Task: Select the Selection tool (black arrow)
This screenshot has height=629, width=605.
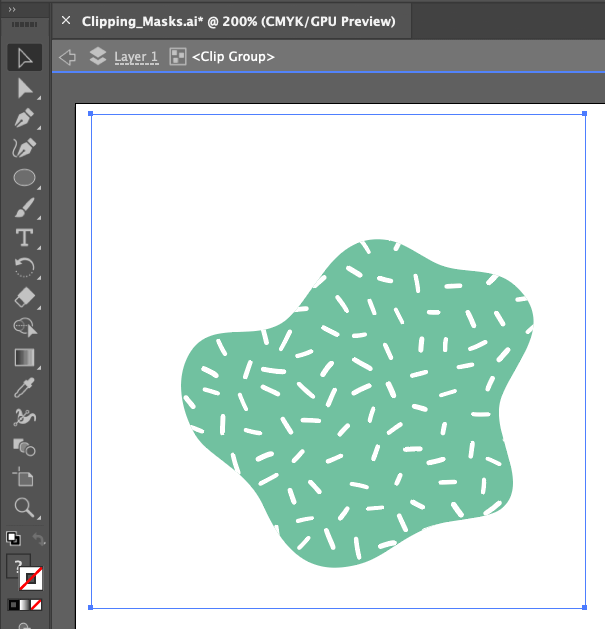Action: pos(24,58)
